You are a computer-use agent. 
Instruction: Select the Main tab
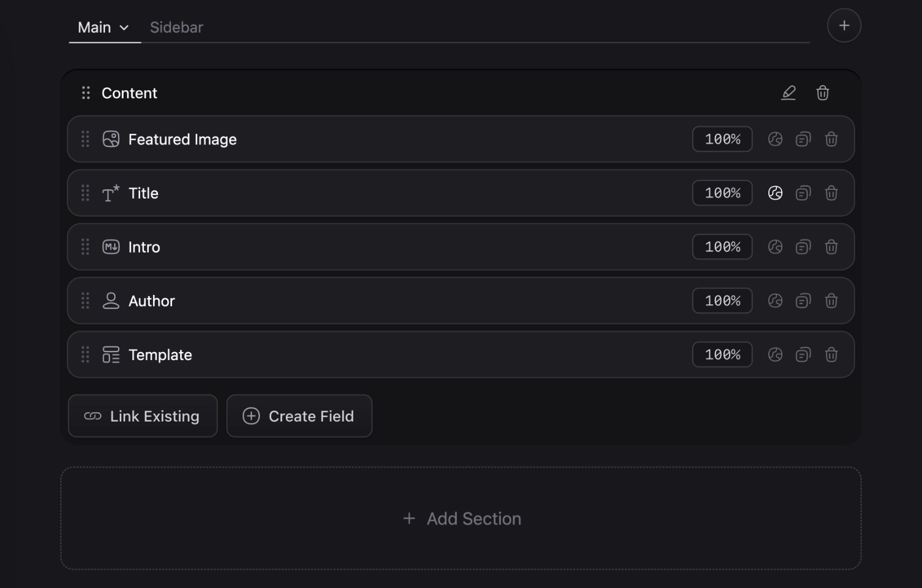(93, 27)
